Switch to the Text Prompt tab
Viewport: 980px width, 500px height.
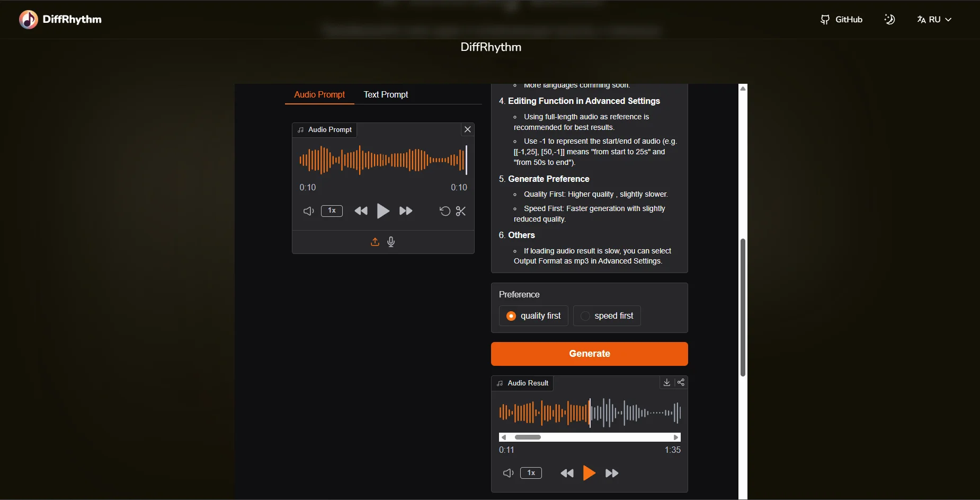click(x=386, y=94)
